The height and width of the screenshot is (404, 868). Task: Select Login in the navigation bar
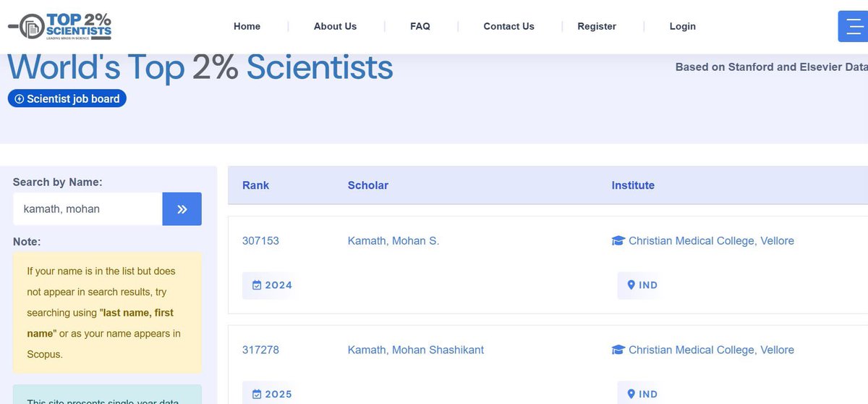[x=682, y=26]
